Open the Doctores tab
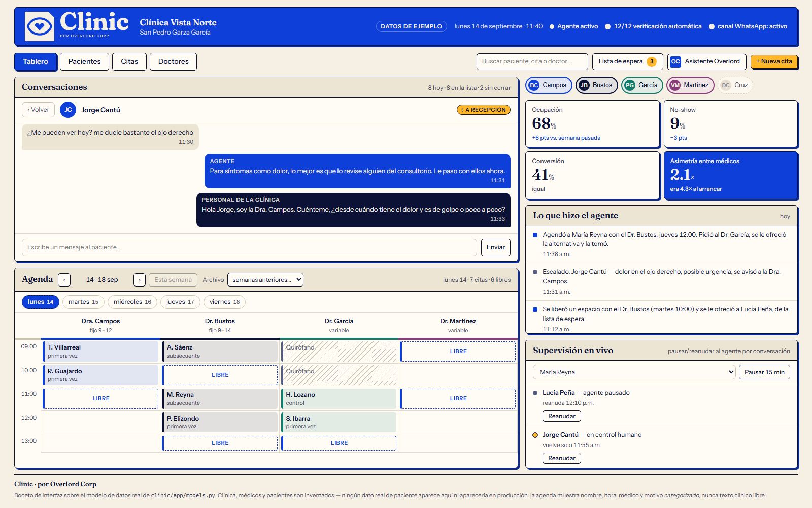The image size is (812, 508). tap(173, 61)
